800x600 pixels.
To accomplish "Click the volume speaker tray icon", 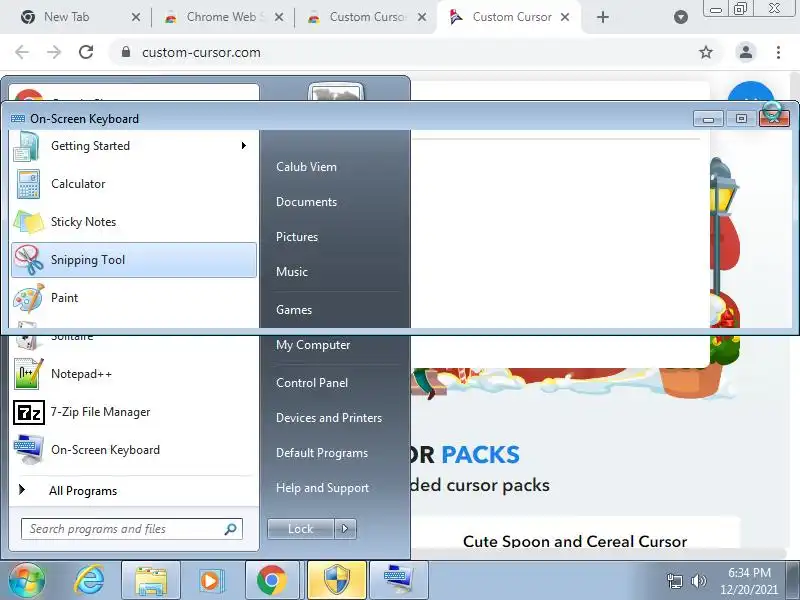I will pos(698,581).
